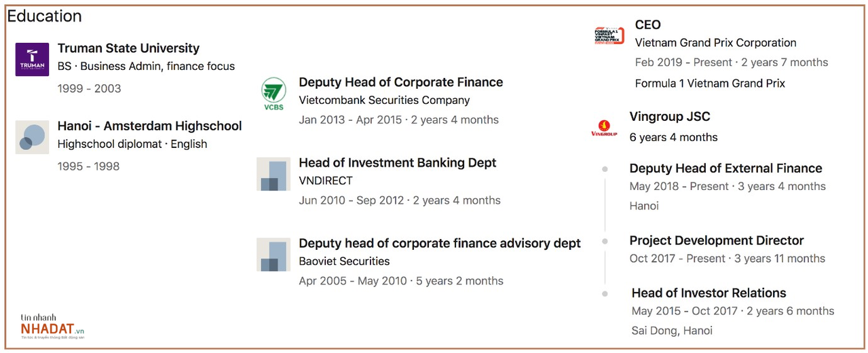Select the Deputy Head of Corporate Finance title
The height and width of the screenshot is (353, 868).
tap(400, 82)
